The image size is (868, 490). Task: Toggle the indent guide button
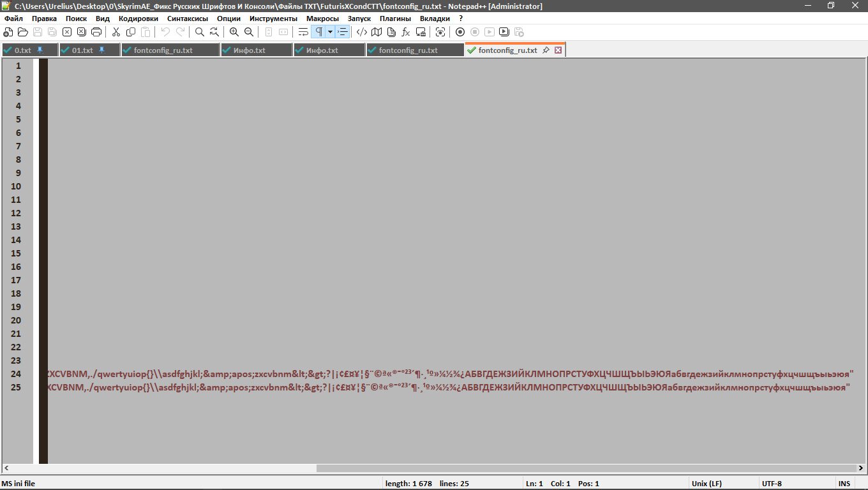pyautogui.click(x=343, y=32)
